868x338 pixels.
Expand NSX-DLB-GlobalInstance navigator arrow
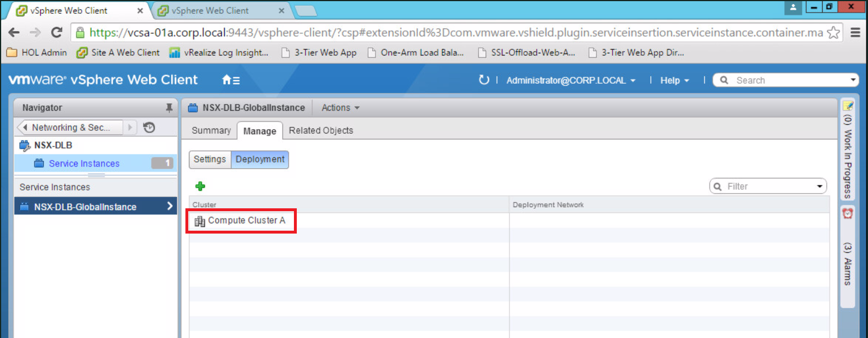click(x=169, y=207)
